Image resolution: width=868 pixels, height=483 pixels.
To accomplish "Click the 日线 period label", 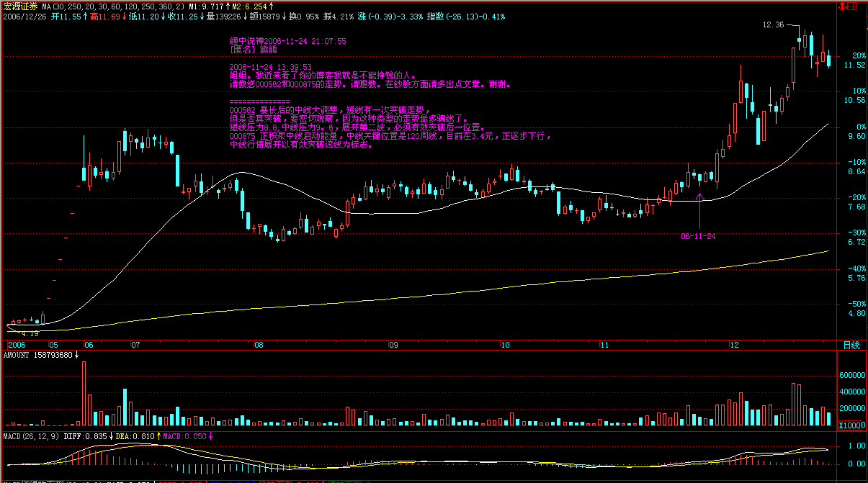I will click(x=851, y=346).
